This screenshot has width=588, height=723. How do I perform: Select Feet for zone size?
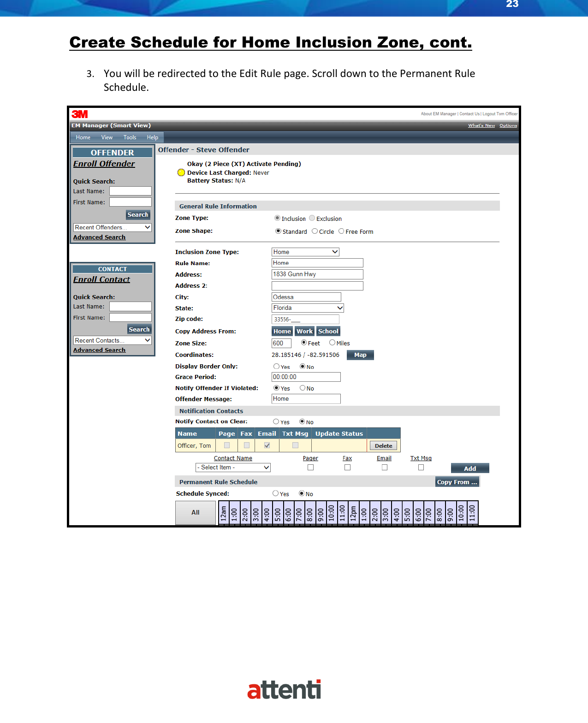pyautogui.click(x=304, y=343)
